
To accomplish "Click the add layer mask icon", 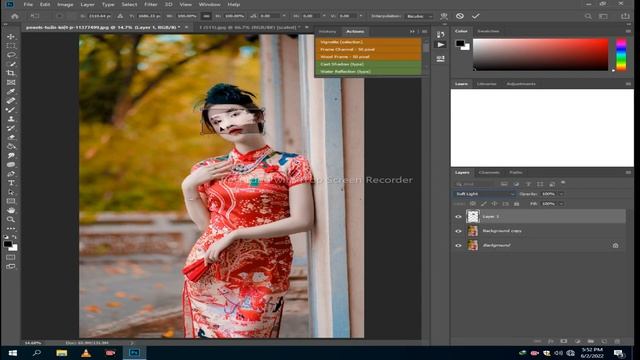I will (x=564, y=341).
